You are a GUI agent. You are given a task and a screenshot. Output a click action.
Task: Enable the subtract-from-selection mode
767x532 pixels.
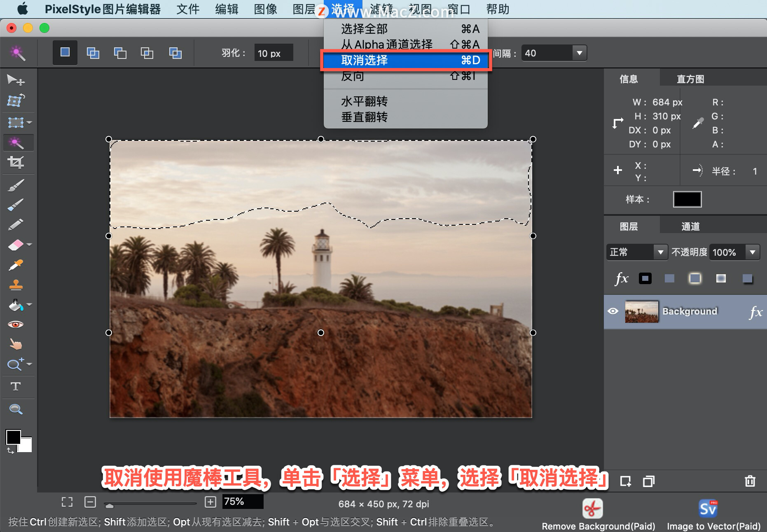pos(120,53)
